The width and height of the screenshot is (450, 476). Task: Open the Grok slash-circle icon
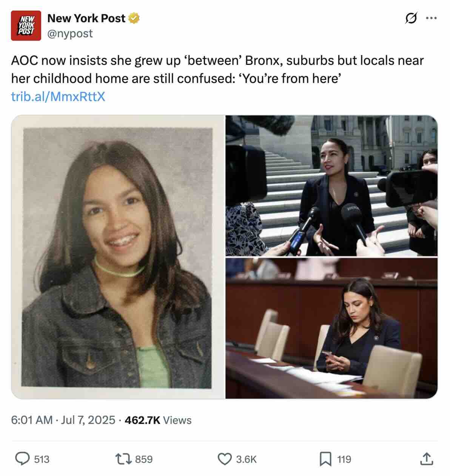(411, 18)
